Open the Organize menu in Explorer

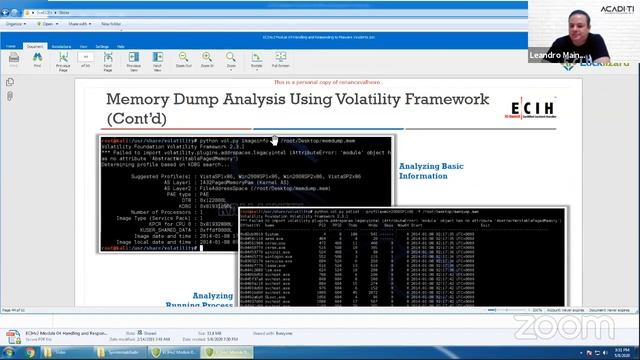pos(16,24)
